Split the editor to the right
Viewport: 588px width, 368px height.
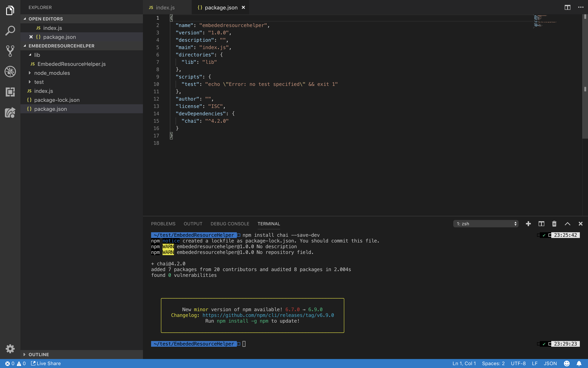coord(567,8)
